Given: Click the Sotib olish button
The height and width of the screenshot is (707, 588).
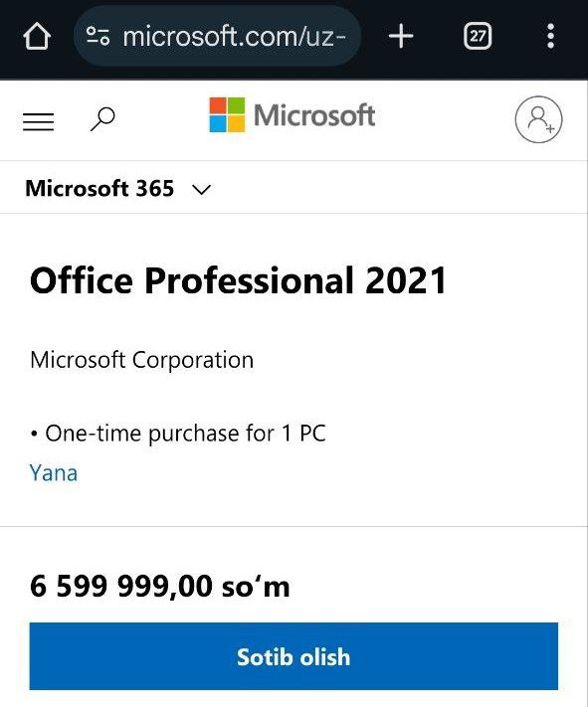Looking at the screenshot, I should point(294,656).
